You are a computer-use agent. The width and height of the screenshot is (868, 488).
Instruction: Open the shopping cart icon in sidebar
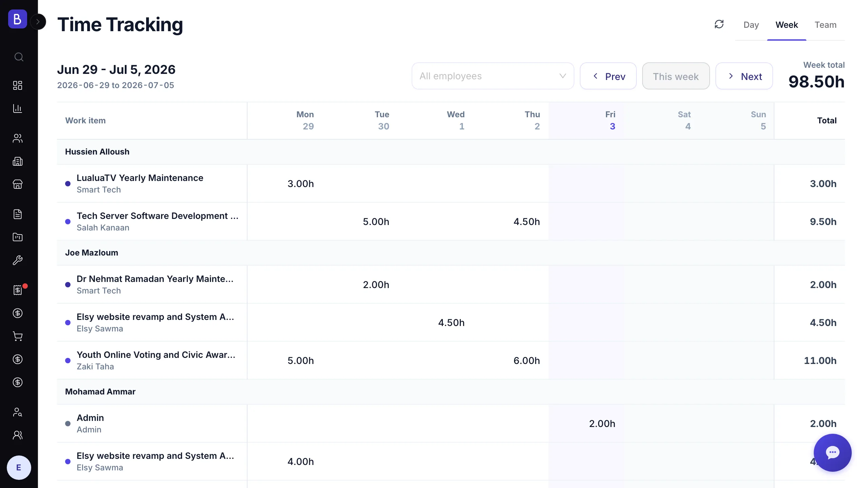pos(18,336)
